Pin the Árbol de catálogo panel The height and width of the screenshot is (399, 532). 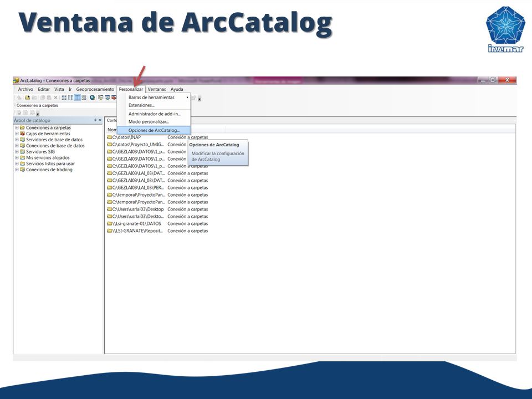(x=95, y=120)
